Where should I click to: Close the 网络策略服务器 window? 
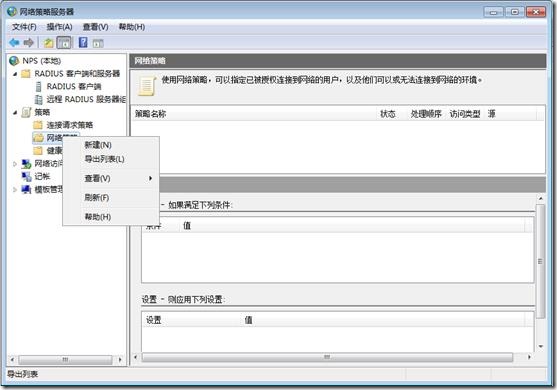pyautogui.click(x=536, y=12)
